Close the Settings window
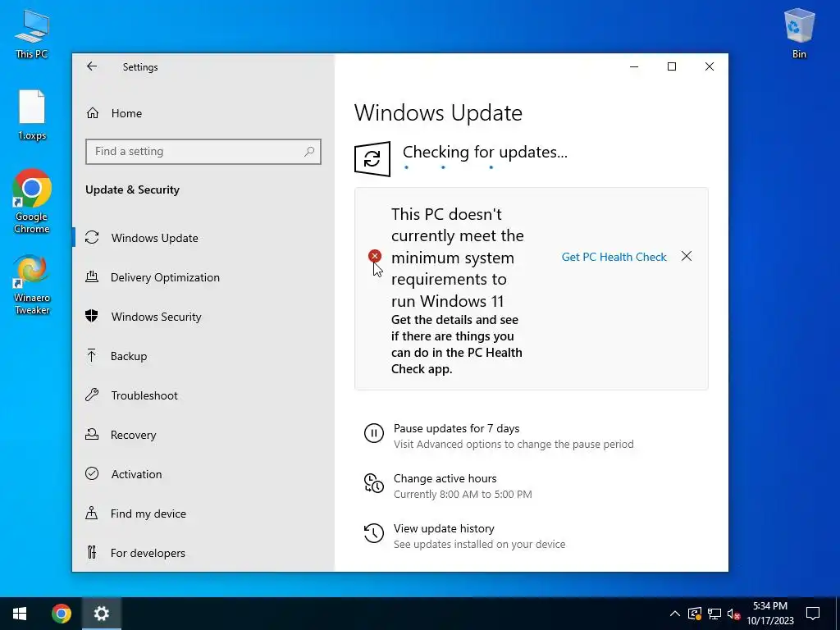 pos(710,66)
